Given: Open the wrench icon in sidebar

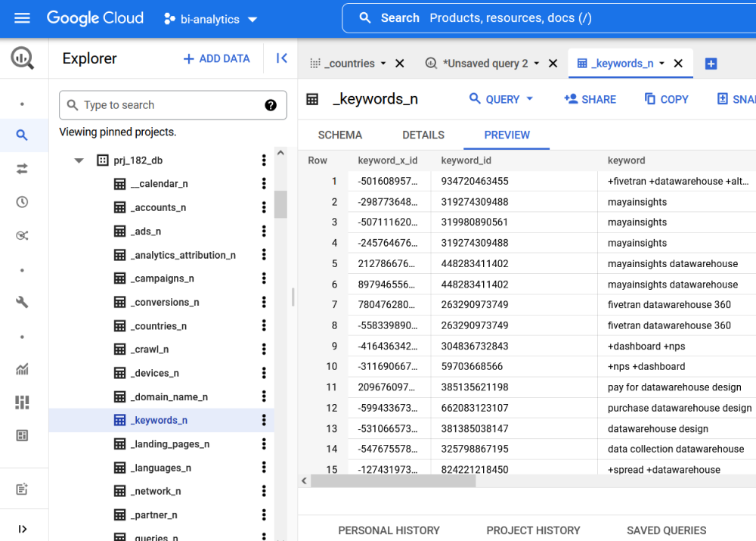Looking at the screenshot, I should (22, 302).
